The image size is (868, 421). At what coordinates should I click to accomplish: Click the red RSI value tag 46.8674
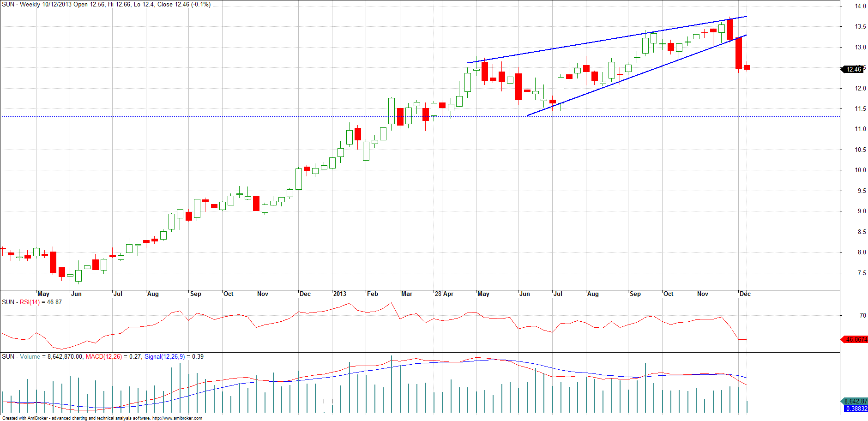[x=856, y=339]
